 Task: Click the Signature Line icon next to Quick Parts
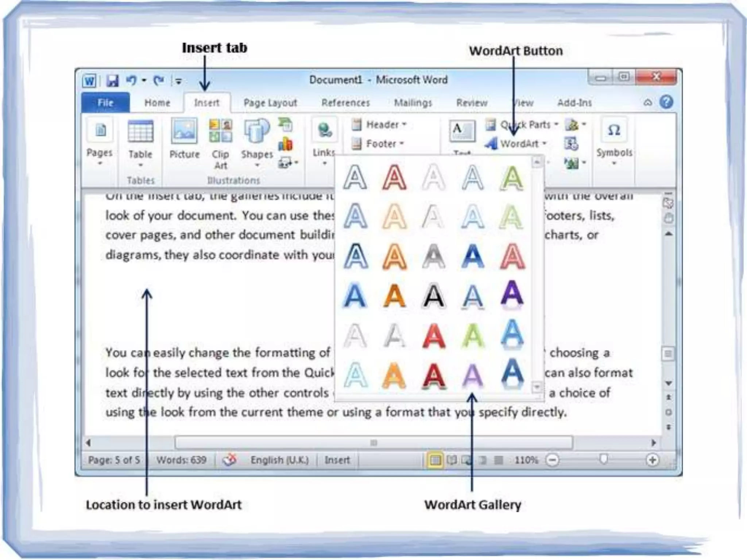click(x=572, y=125)
